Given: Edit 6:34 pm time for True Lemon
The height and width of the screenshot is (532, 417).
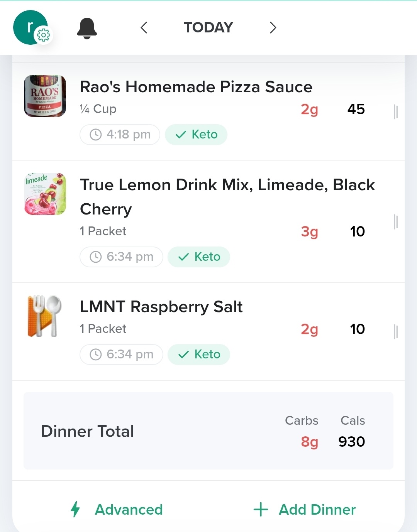Looking at the screenshot, I should tap(122, 257).
